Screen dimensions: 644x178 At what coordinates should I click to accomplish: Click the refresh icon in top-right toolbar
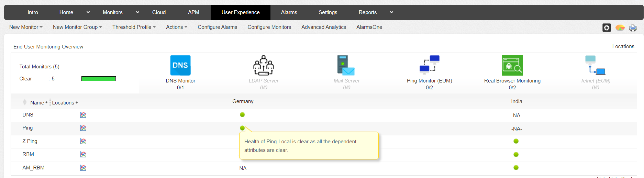(x=607, y=28)
